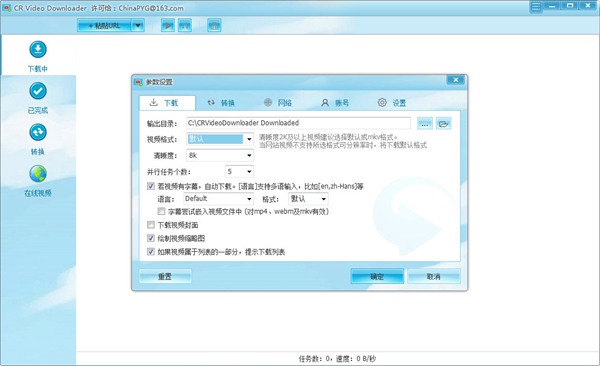Screen dimensions: 600x366
Task: Expand the 粘贴URL dropdown arrow
Action: (x=138, y=26)
